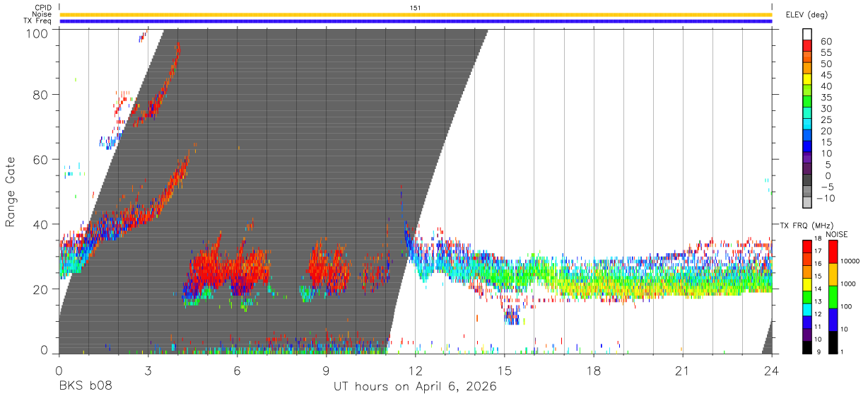
Task: Click the Range Gate axis title
Action: coord(11,192)
